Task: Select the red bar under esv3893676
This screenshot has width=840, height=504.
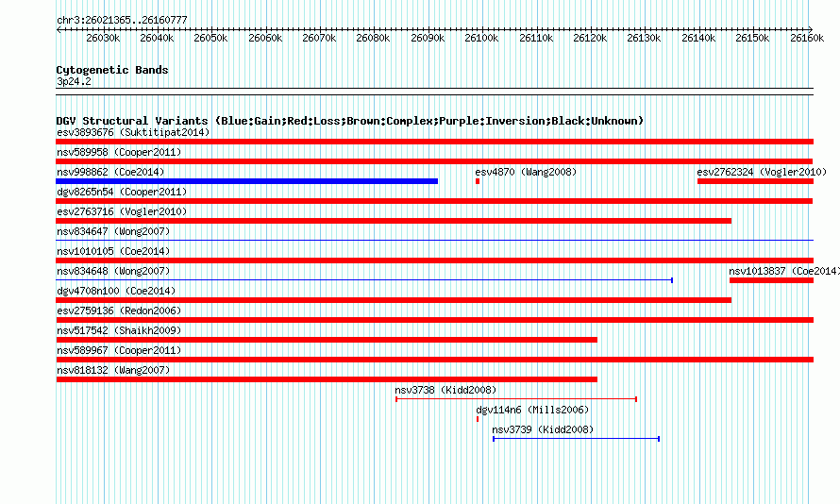Action: coord(434,142)
